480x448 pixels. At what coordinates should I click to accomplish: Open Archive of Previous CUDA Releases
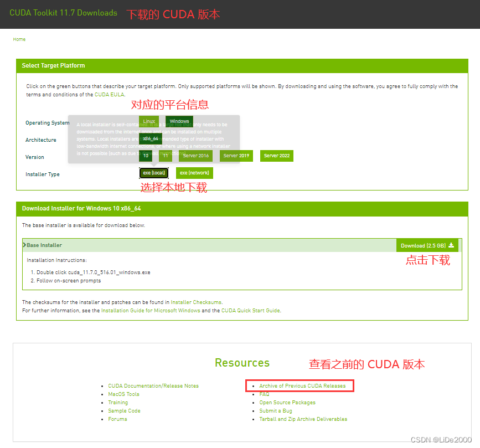(302, 386)
